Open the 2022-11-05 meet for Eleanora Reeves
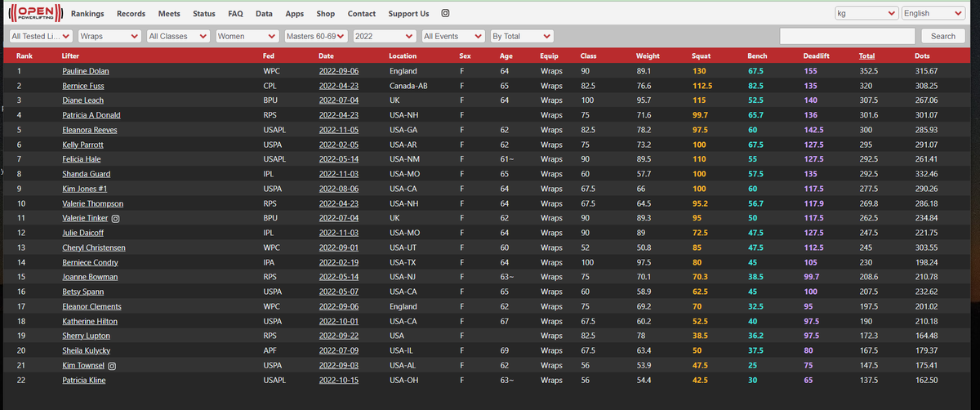Screen dimensions: 980x410 point(338,130)
